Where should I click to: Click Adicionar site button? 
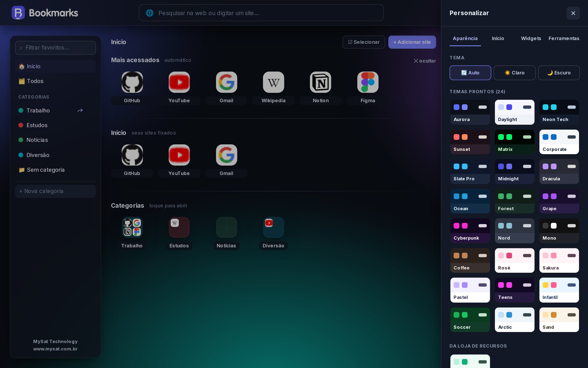click(x=412, y=42)
